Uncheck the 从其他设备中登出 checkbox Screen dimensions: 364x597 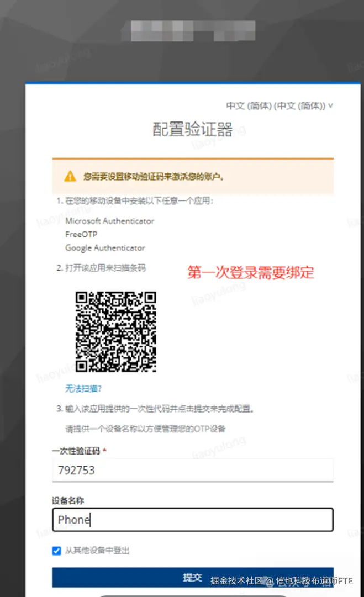[x=56, y=551]
